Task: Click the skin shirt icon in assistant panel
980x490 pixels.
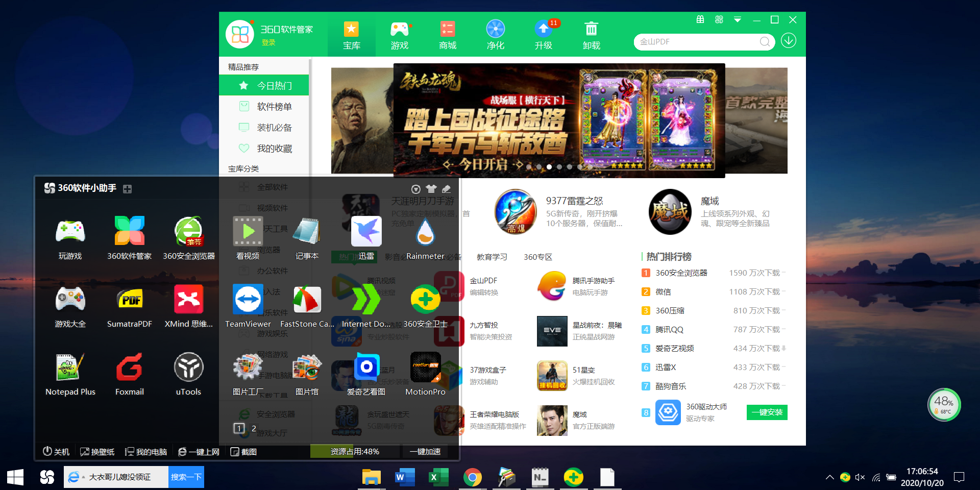Action: coord(431,189)
